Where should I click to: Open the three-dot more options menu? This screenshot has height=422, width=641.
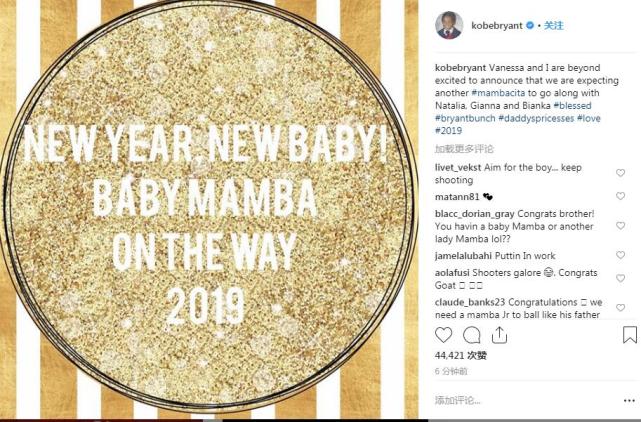click(629, 401)
